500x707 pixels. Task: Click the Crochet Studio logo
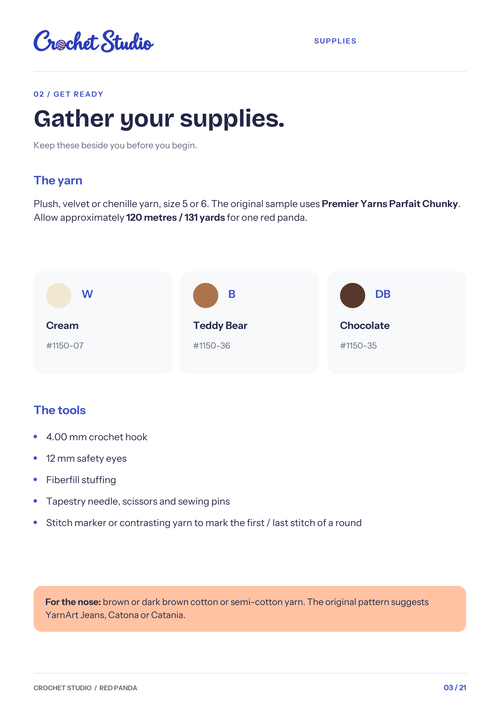point(94,41)
